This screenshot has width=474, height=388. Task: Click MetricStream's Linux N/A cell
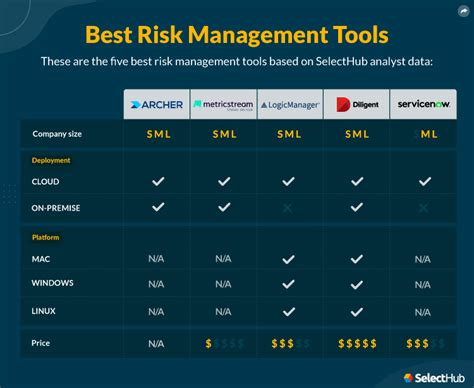pos(223,312)
